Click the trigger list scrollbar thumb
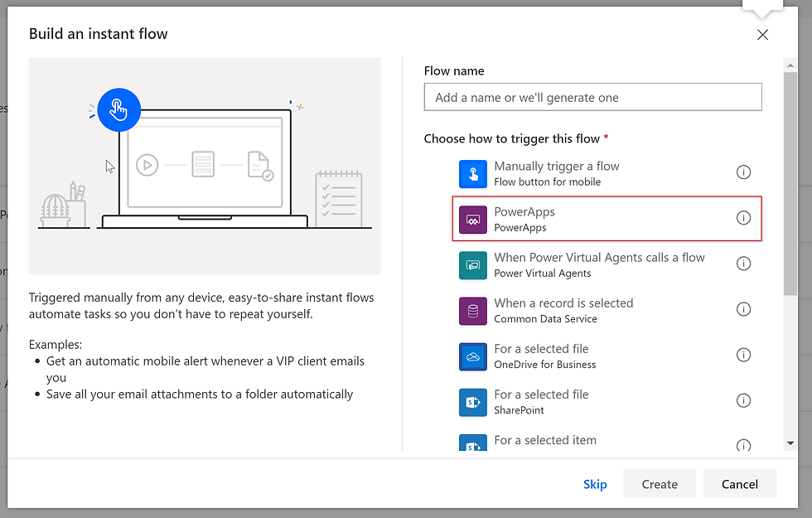 [790, 184]
